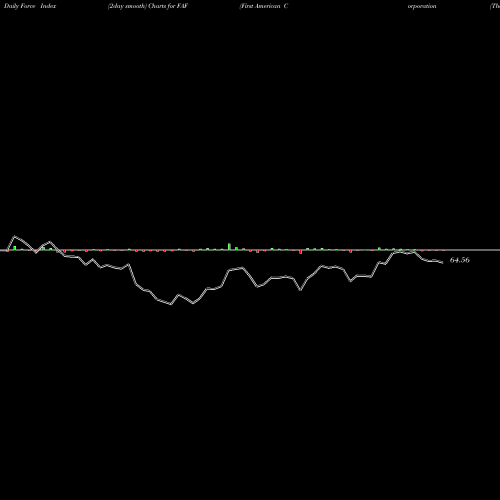Click the 'orporation' header text
Screen dimensions: 500x500
pyautogui.click(x=422, y=6)
